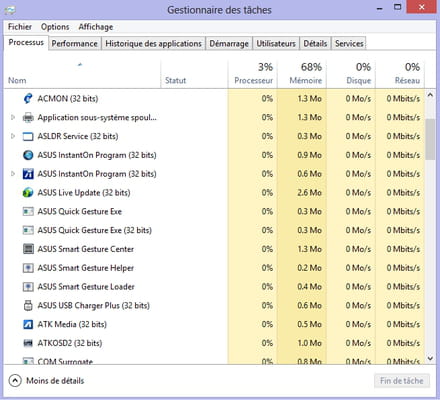Image resolution: width=440 pixels, height=401 pixels.
Task: Open the Affichage menu
Action: [96, 27]
